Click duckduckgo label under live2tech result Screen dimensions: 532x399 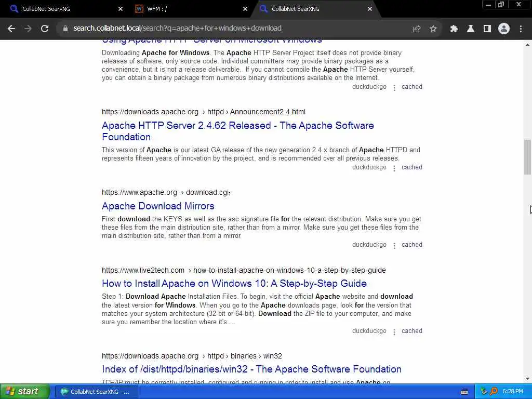coord(369,331)
